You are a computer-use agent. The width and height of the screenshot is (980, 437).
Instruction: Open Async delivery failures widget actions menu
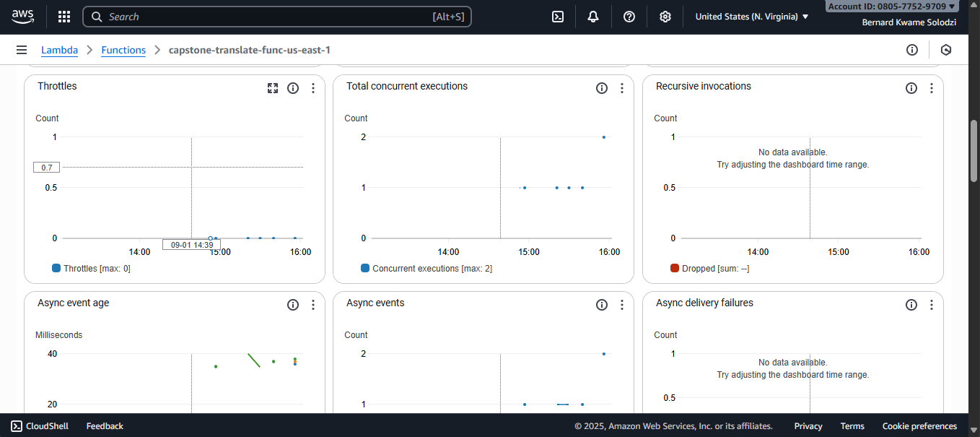pos(932,305)
